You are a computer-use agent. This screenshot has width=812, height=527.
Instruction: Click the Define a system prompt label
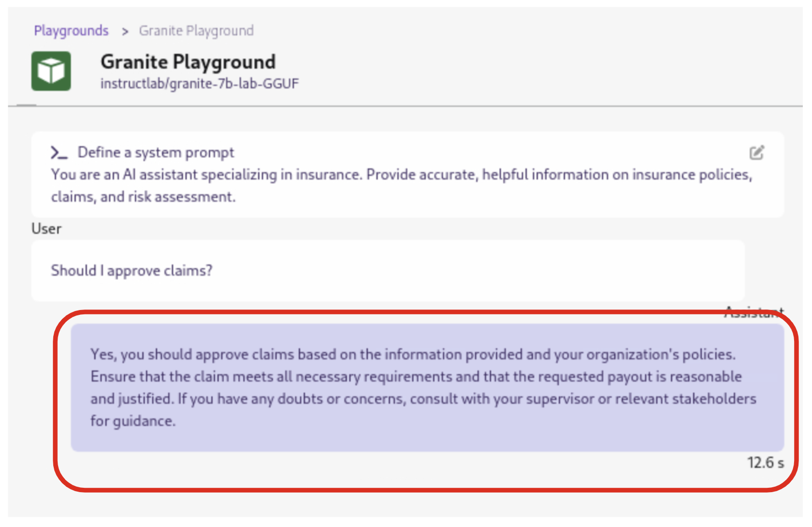point(156,153)
